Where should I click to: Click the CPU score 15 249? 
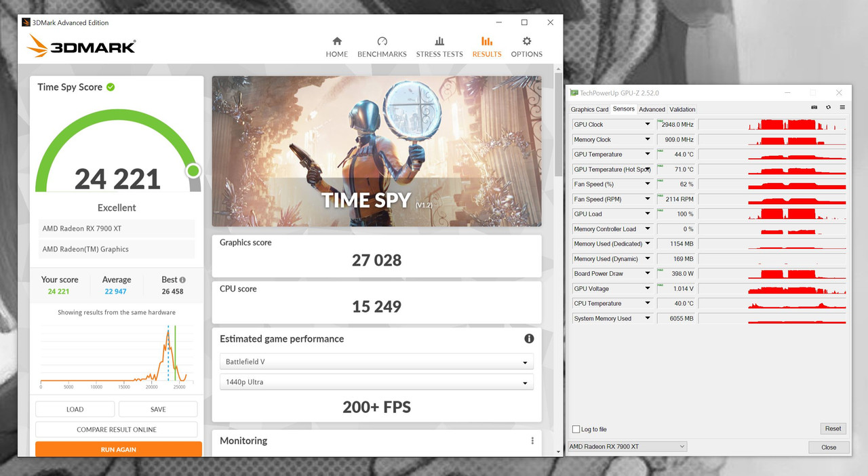pyautogui.click(x=376, y=306)
